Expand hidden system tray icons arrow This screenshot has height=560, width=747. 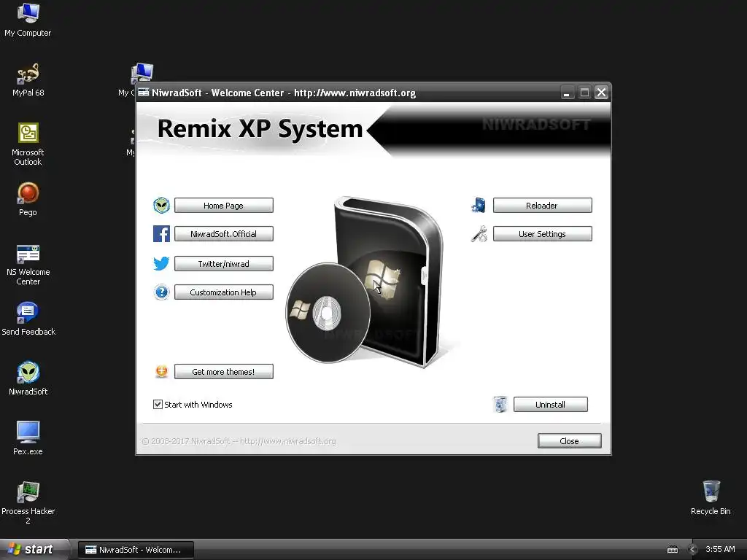coord(693,550)
